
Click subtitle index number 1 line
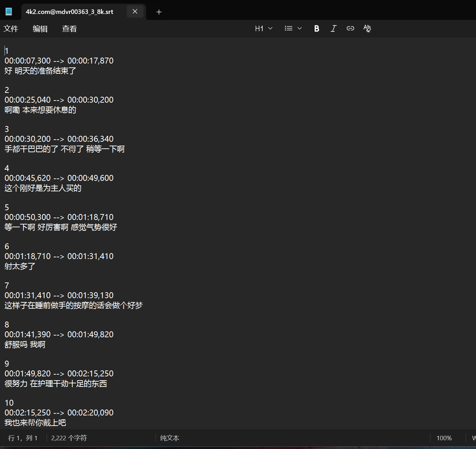point(7,51)
